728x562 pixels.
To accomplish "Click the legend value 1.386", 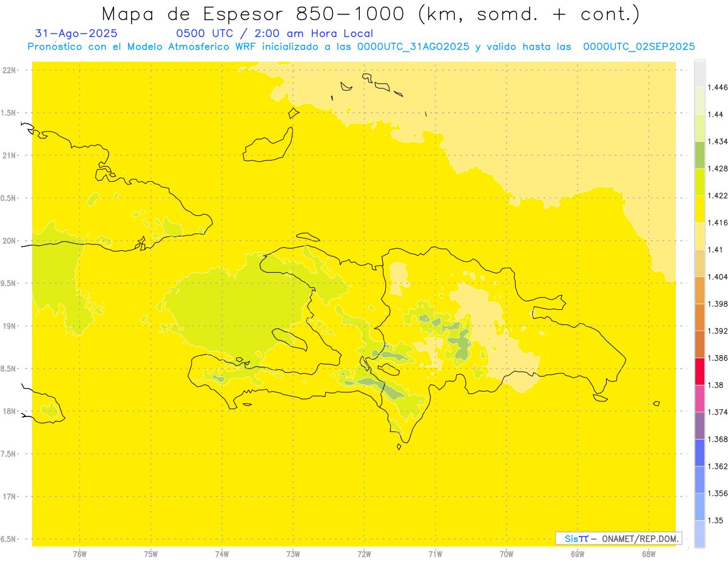I will pyautogui.click(x=719, y=358).
